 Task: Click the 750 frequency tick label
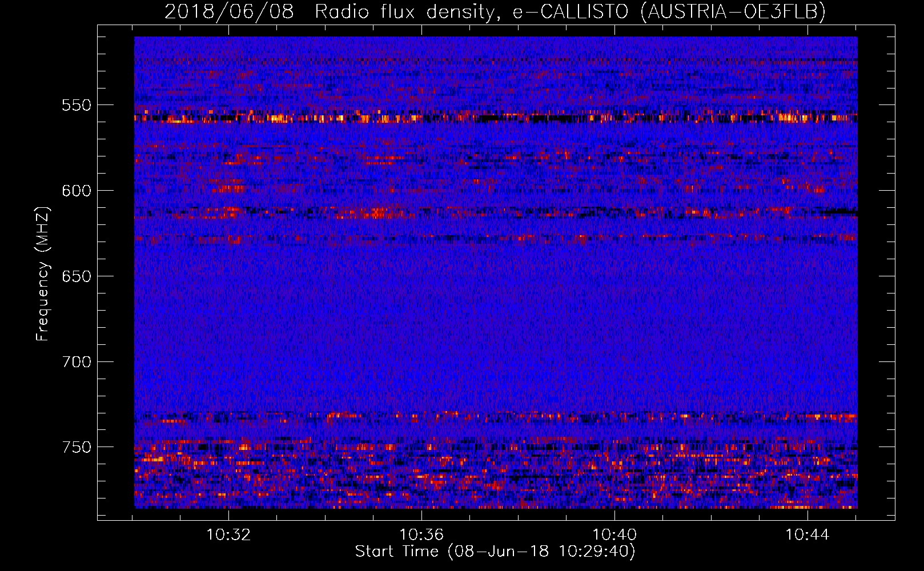pyautogui.click(x=77, y=447)
